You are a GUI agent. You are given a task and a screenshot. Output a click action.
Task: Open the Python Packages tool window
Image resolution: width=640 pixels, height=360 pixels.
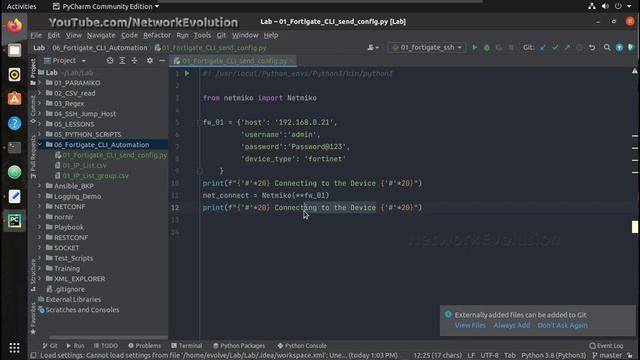coord(239,346)
